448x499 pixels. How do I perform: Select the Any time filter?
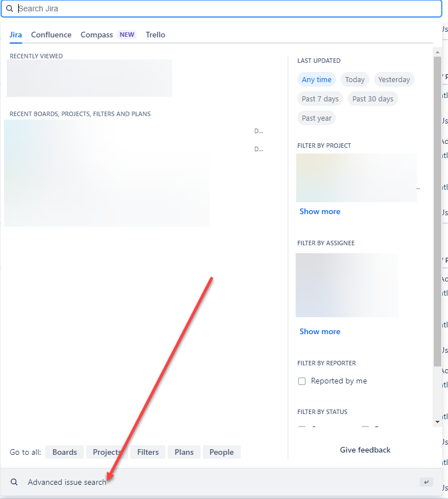pyautogui.click(x=317, y=79)
